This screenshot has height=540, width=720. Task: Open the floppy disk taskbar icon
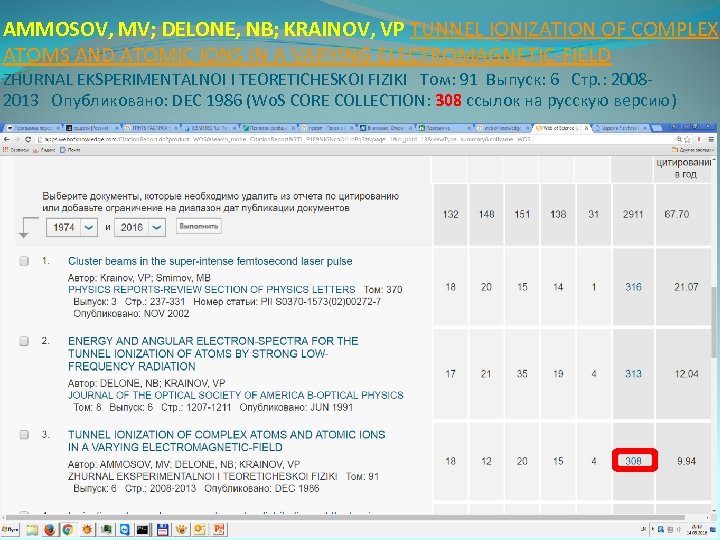162,530
